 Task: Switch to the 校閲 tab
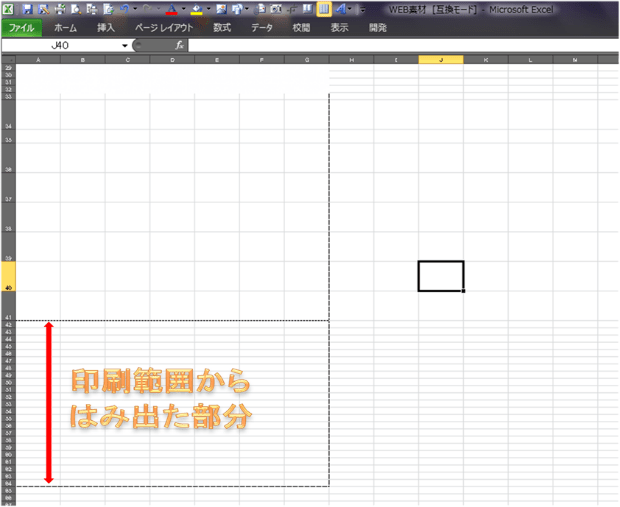(x=301, y=28)
